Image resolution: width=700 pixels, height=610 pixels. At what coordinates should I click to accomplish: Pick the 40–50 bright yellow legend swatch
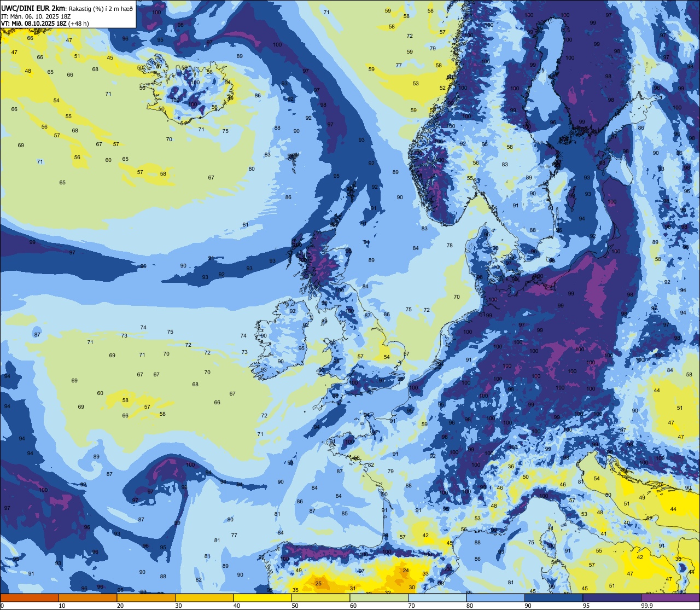[262, 597]
